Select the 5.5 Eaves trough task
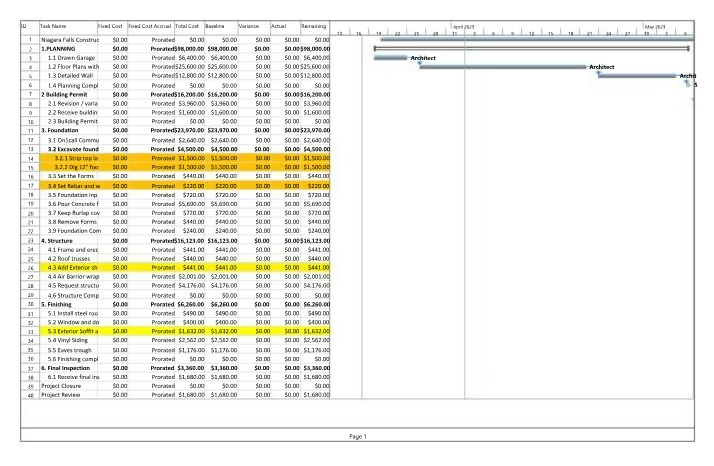Image resolution: width=714 pixels, height=466 pixels. (70, 350)
